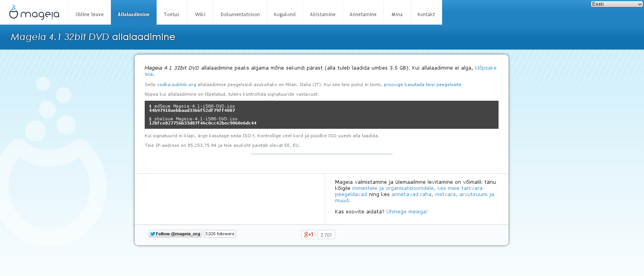
Task: Click the '$ md5sum Mageia-4.1-i586-DVD.iso' command line
Action: tap(192, 106)
